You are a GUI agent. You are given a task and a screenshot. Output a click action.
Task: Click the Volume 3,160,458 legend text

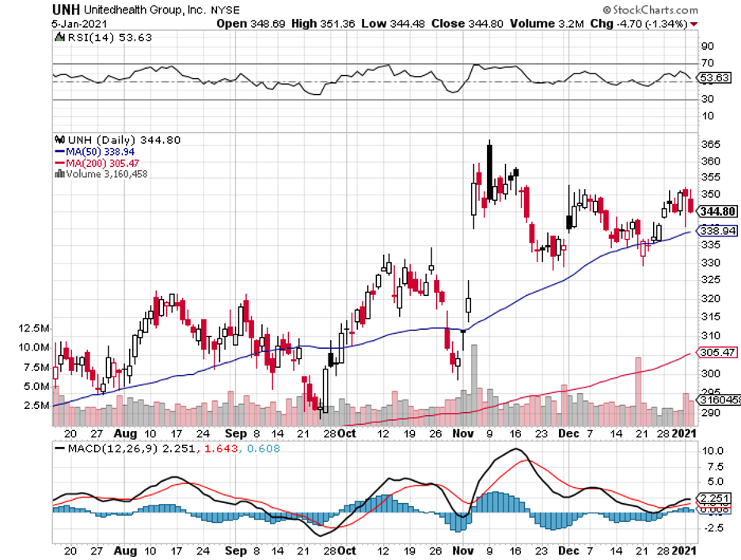[107, 174]
